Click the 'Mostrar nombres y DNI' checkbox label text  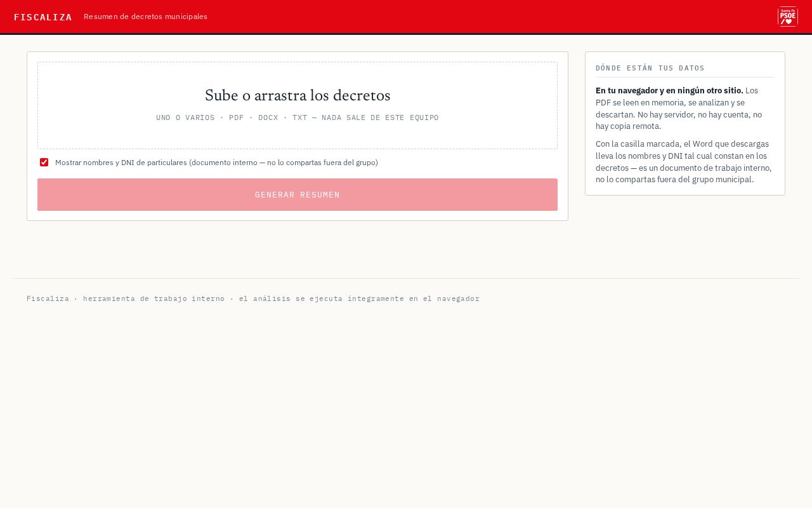tap(216, 163)
